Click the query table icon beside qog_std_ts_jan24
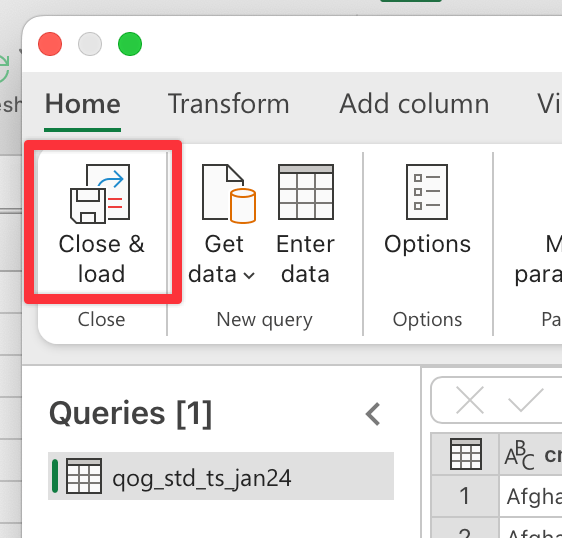The height and width of the screenshot is (538, 562). pos(84,476)
